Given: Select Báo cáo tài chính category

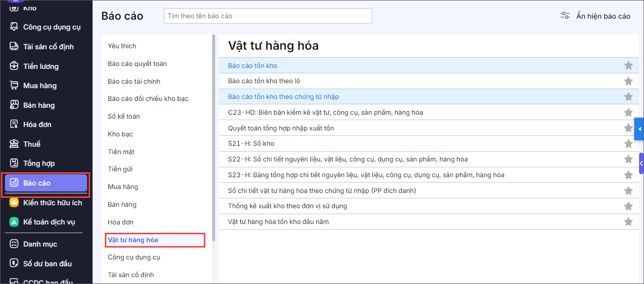Looking at the screenshot, I should 134,81.
